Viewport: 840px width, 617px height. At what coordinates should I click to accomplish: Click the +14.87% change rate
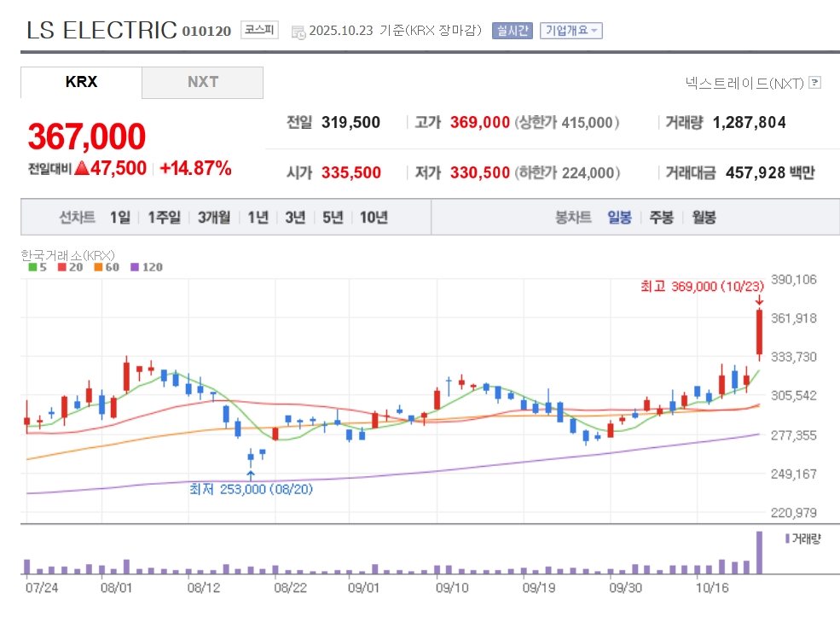pyautogui.click(x=195, y=168)
